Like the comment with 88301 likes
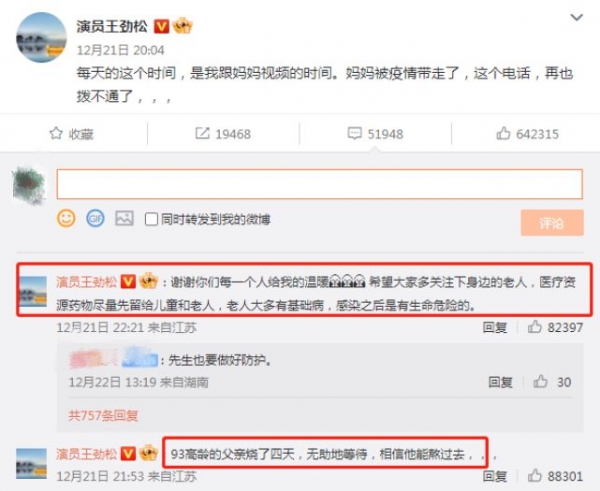The height and width of the screenshot is (491, 600). [x=535, y=476]
